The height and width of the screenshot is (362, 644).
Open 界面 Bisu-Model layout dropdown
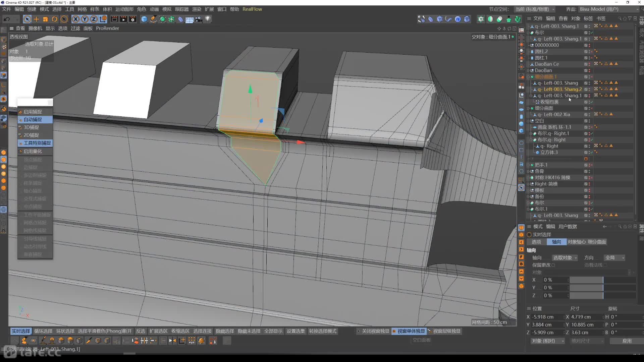click(x=609, y=9)
